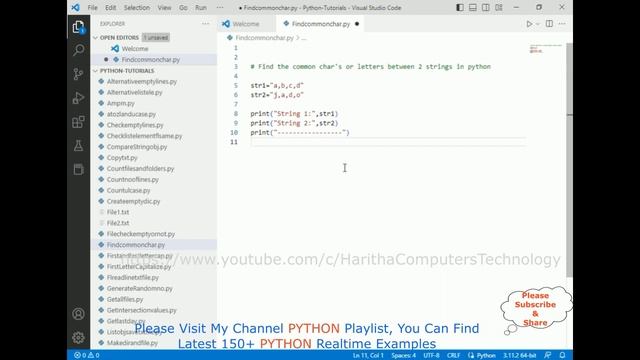
Task: Place cursor on empty line 11 in editor
Action: point(388,142)
